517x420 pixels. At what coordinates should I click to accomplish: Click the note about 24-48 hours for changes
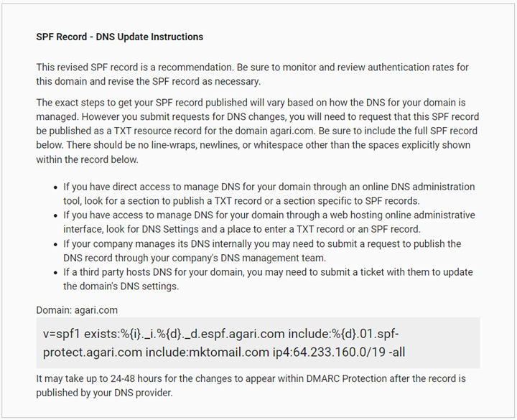(251, 386)
